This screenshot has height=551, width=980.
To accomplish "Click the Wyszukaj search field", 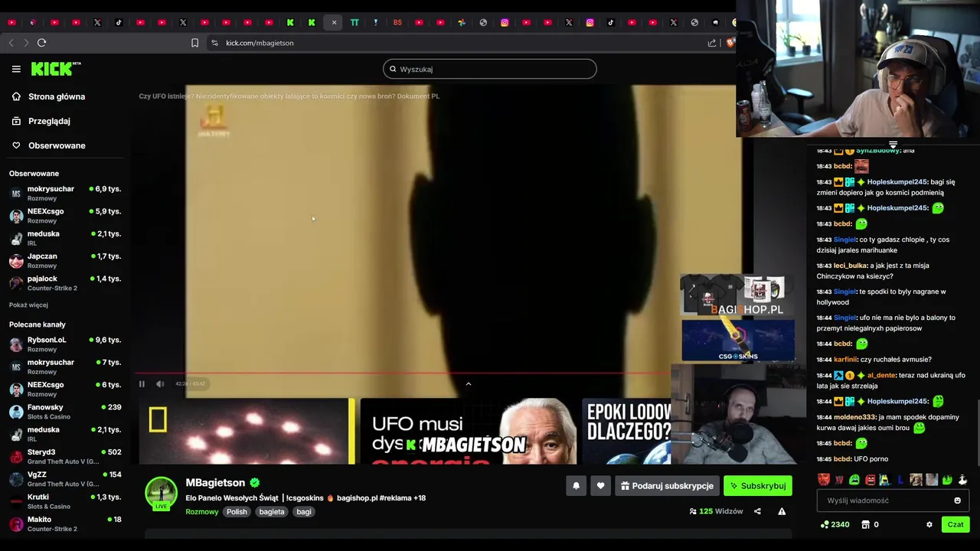I will [x=490, y=69].
